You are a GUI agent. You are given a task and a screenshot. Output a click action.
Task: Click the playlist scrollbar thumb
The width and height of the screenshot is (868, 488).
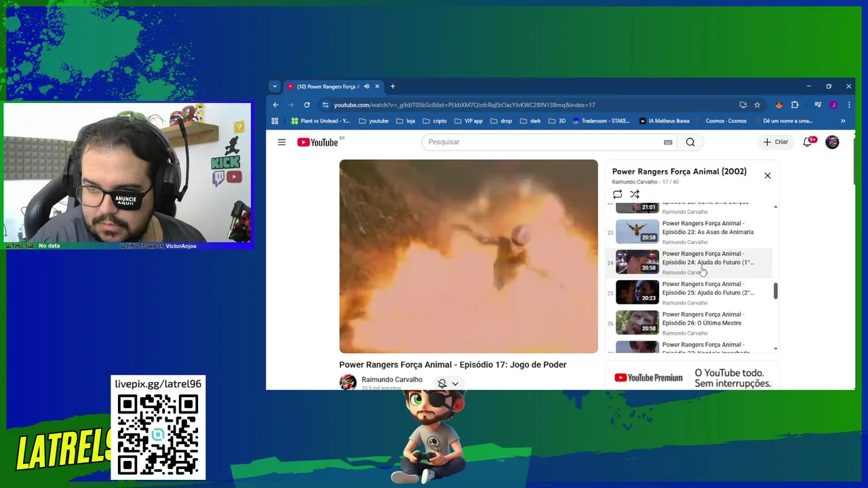tap(776, 291)
